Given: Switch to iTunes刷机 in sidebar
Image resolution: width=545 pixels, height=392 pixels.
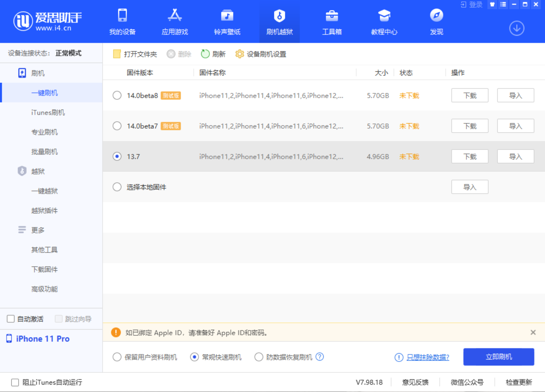Looking at the screenshot, I should [x=48, y=112].
